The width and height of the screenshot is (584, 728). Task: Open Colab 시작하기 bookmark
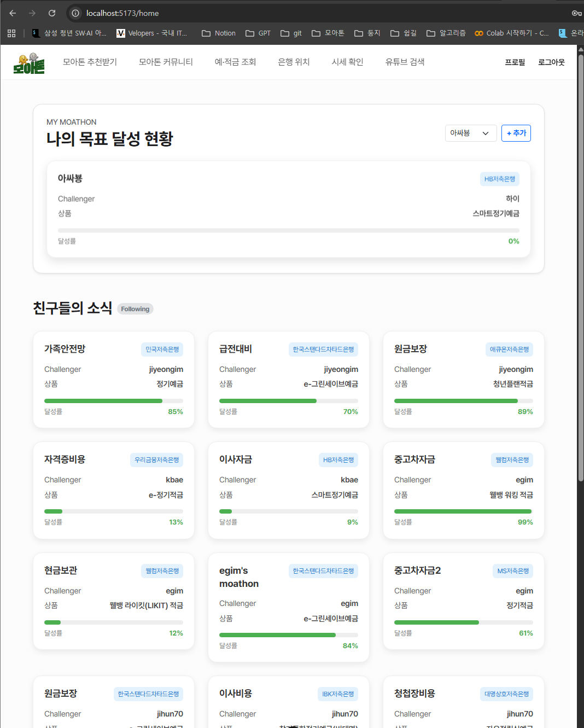click(x=512, y=33)
